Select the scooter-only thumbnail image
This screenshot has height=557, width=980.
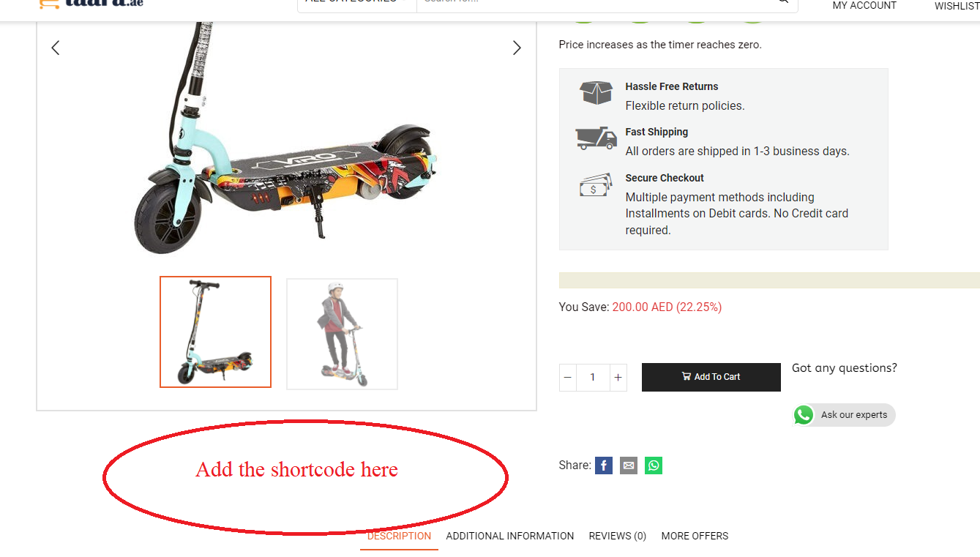pos(216,332)
